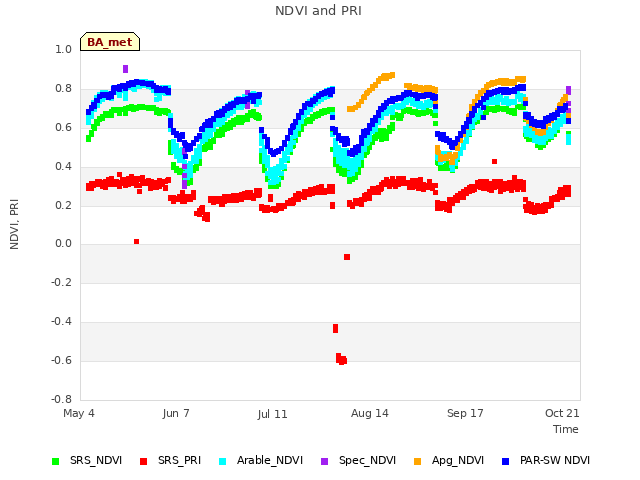Click the Sep 17 x-axis label
Screen dimensions: 640x480
tap(465, 413)
